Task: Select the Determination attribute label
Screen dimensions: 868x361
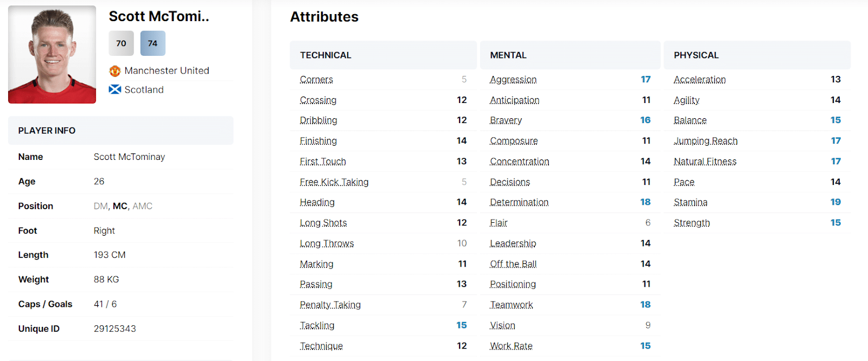Action: point(519,202)
